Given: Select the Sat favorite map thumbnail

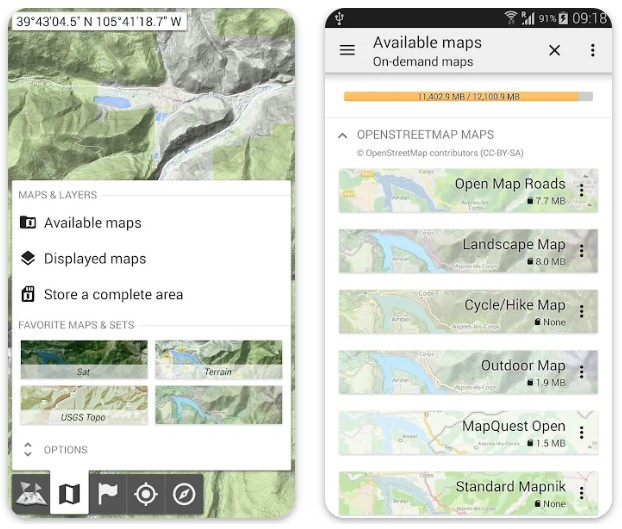Looking at the screenshot, I should pyautogui.click(x=84, y=359).
